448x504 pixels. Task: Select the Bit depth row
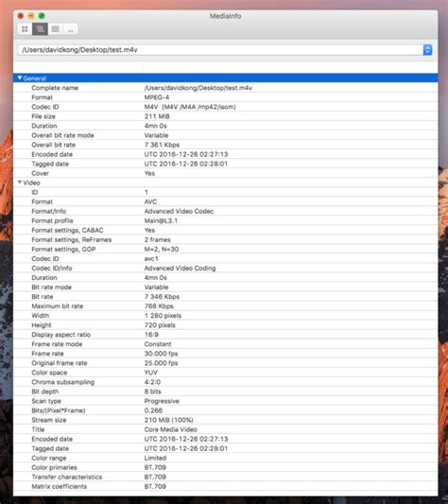[x=225, y=391]
